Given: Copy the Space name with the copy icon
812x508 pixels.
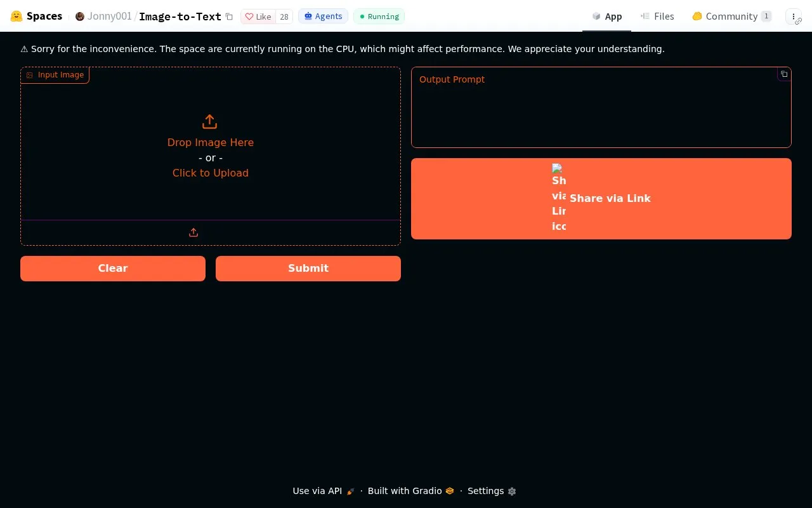Looking at the screenshot, I should 229,17.
